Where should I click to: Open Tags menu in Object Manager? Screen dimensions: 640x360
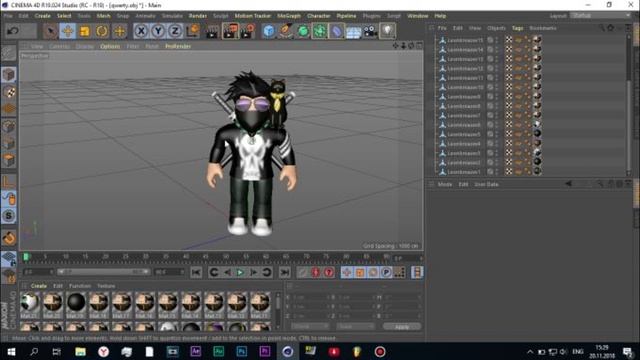click(x=518, y=28)
